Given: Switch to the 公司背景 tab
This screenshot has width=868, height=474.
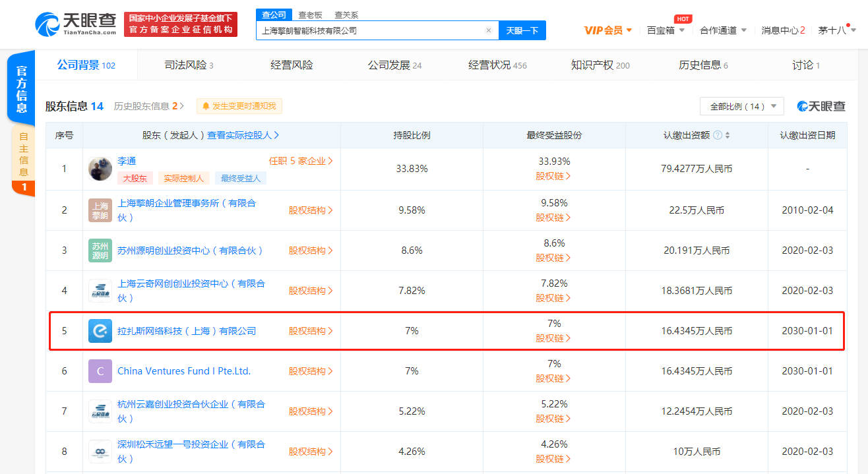Looking at the screenshot, I should pos(86,65).
